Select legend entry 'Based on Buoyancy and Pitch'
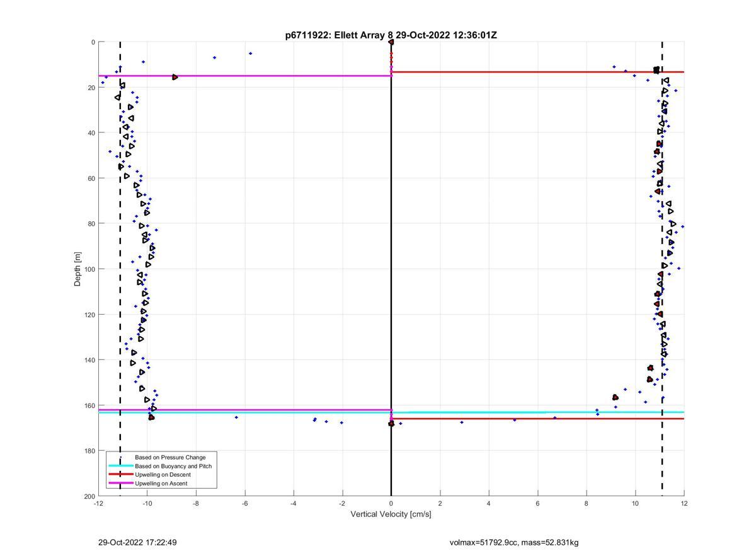 [173, 466]
